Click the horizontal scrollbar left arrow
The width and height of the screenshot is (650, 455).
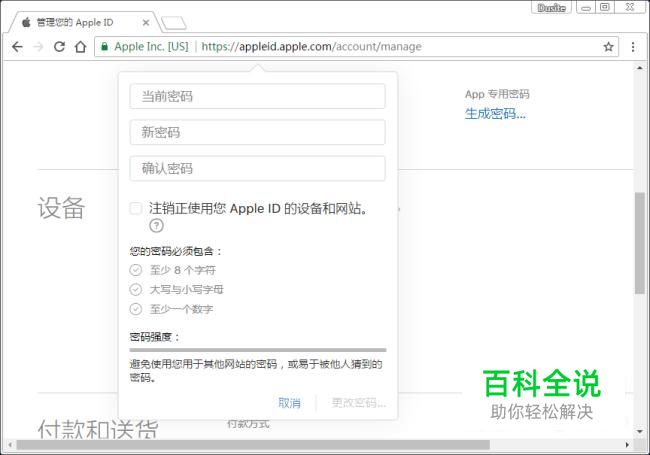click(10, 445)
